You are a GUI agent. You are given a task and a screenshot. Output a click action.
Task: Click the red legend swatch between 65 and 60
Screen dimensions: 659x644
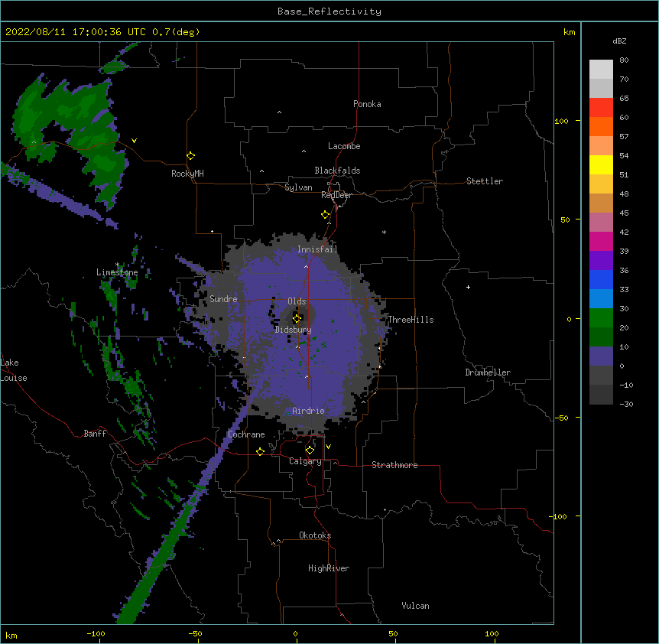pos(601,107)
